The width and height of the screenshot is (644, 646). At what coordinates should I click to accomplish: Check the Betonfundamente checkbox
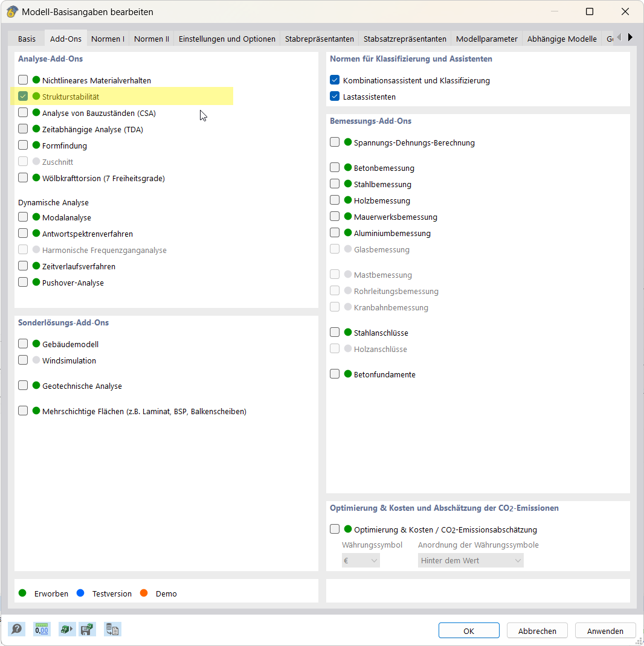pyautogui.click(x=335, y=374)
